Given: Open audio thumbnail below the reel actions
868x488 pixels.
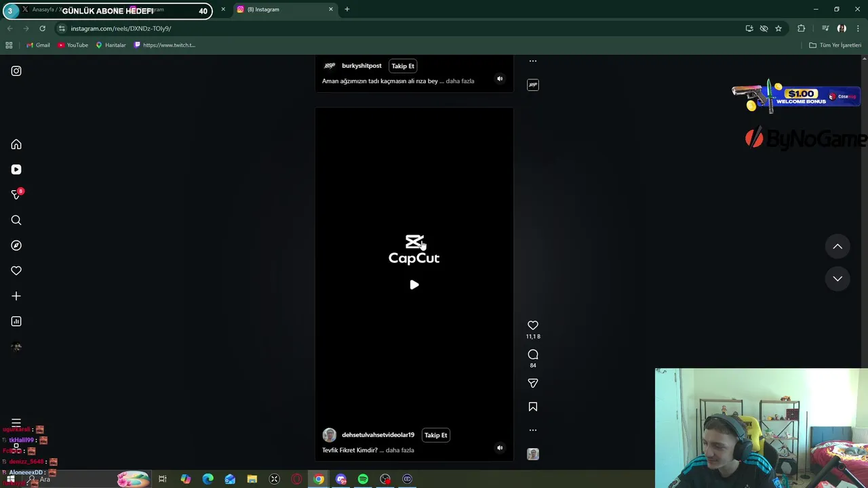Looking at the screenshot, I should [x=533, y=454].
